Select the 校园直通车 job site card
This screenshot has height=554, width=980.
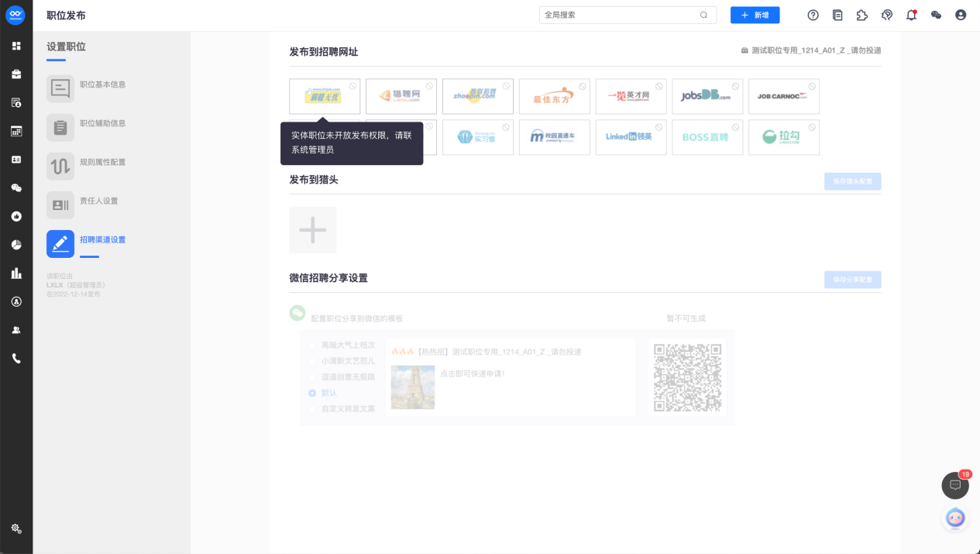coord(555,137)
